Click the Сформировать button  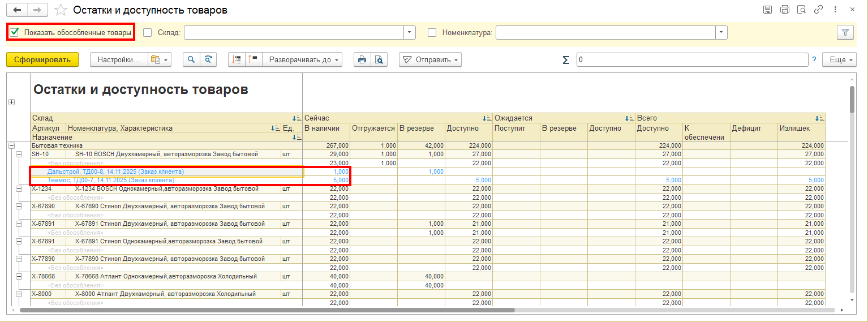pyautogui.click(x=42, y=59)
